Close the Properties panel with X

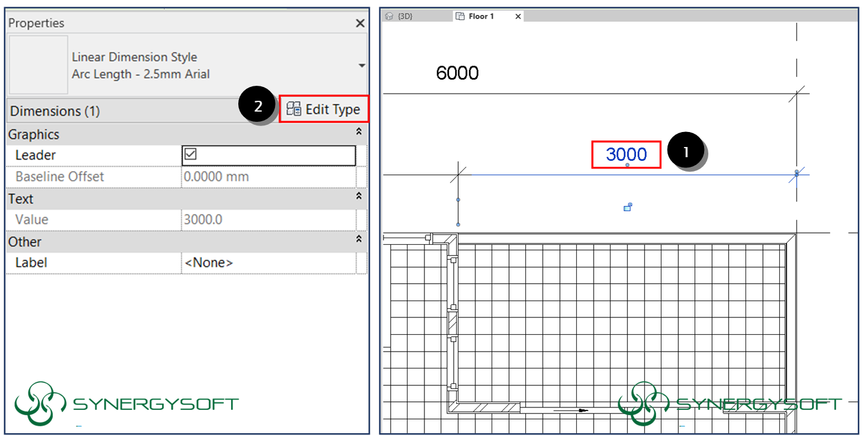[x=360, y=23]
